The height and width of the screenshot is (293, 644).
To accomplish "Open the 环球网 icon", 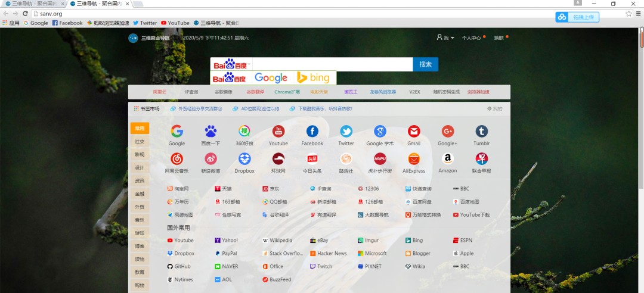I will pyautogui.click(x=278, y=159).
